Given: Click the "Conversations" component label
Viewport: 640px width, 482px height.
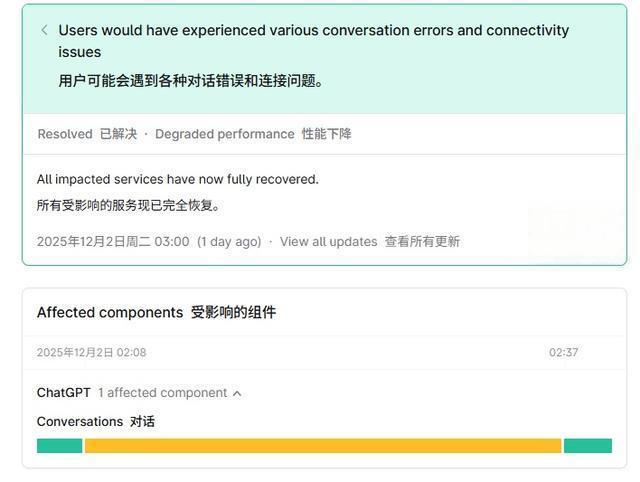Looking at the screenshot, I should tap(80, 421).
